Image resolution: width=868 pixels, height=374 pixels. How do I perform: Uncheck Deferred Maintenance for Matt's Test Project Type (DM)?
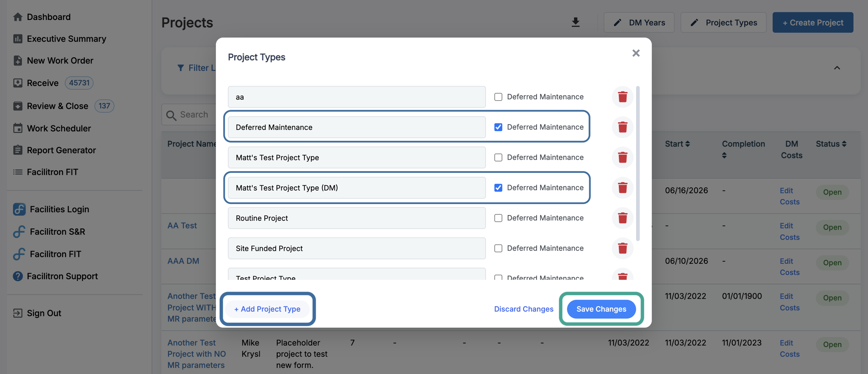pyautogui.click(x=498, y=188)
